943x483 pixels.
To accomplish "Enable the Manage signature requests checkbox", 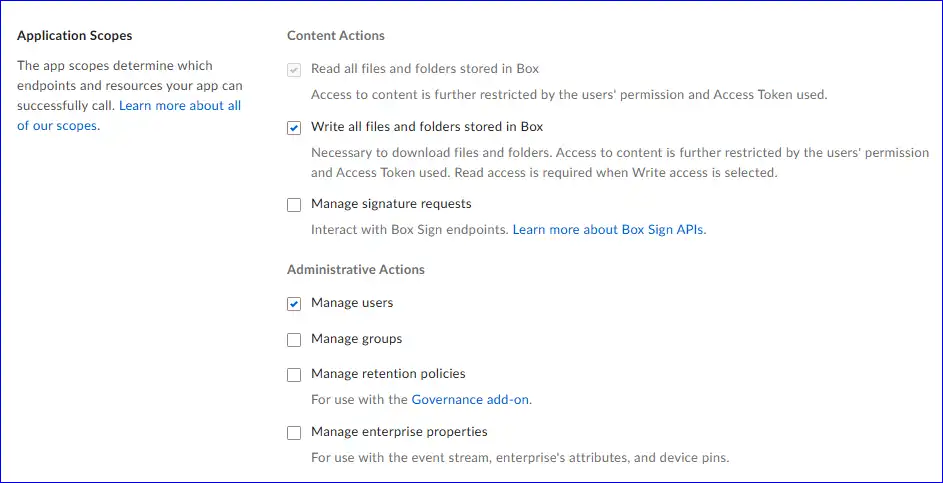I will pos(294,205).
